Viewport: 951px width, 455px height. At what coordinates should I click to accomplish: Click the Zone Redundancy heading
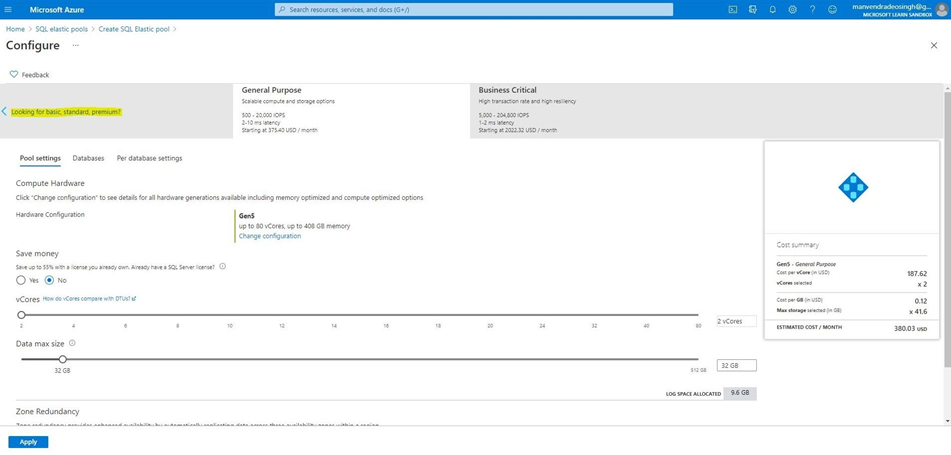coord(47,411)
